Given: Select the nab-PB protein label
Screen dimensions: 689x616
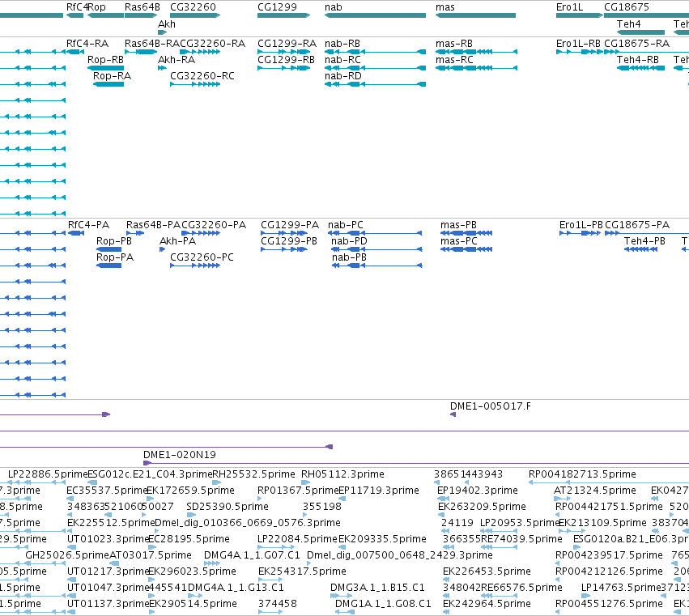Looking at the screenshot, I should click(349, 257).
